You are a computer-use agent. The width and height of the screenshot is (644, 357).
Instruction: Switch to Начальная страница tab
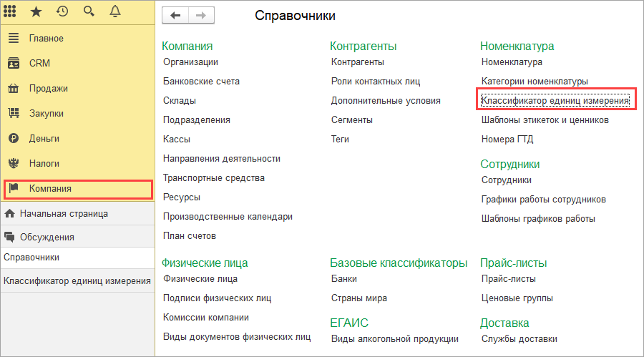pyautogui.click(x=64, y=213)
